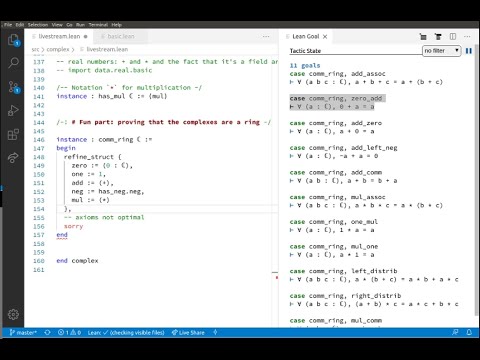Open the Help menu
Viewport: 480px width, 360px height.
click(x=116, y=25)
